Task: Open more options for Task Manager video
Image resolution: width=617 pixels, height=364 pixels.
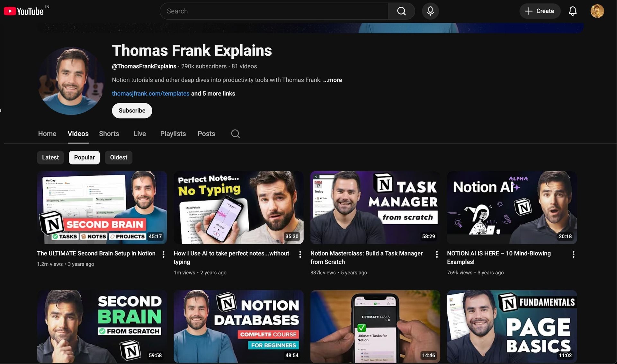Action: pyautogui.click(x=436, y=254)
